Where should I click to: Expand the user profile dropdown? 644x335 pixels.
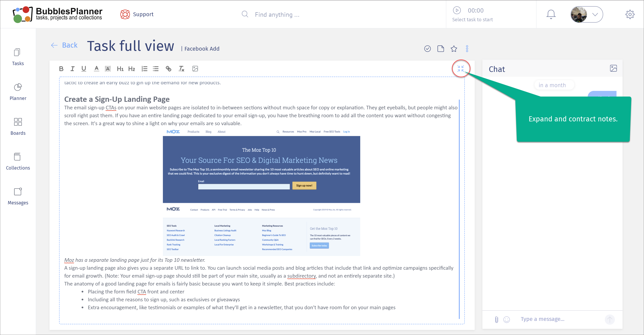[595, 14]
